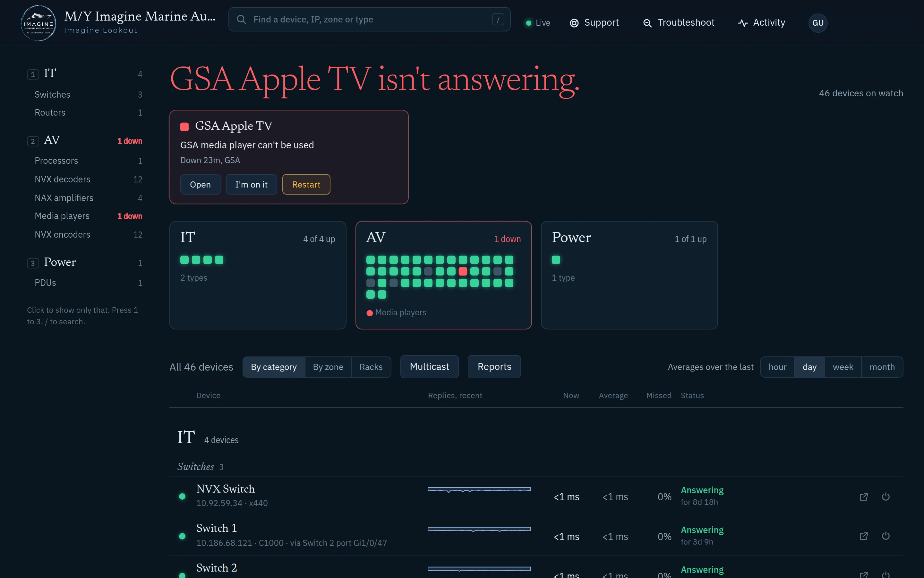Viewport: 924px width, 578px height.
Task: Click the first green square in IT card
Action: click(184, 260)
